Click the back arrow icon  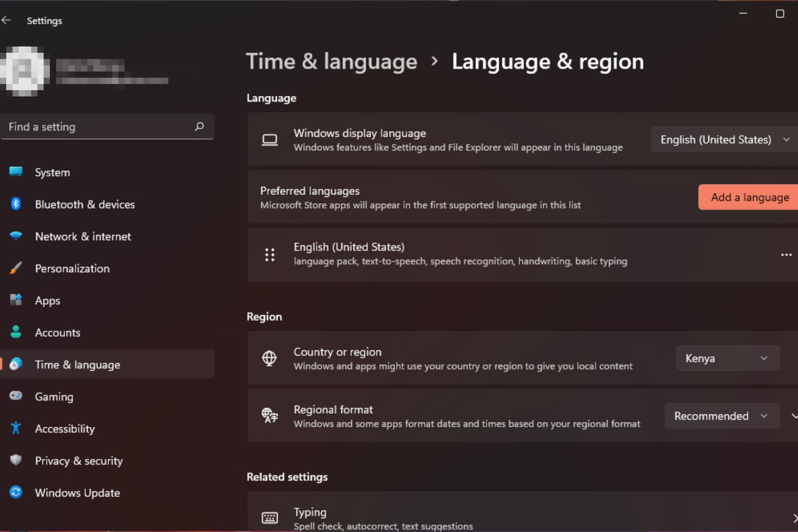pyautogui.click(x=6, y=20)
